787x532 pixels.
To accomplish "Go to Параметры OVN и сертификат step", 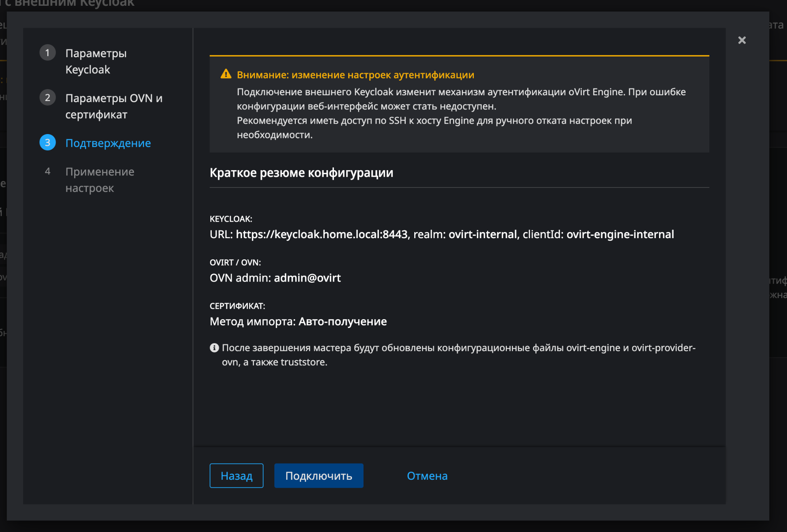I will (x=114, y=106).
